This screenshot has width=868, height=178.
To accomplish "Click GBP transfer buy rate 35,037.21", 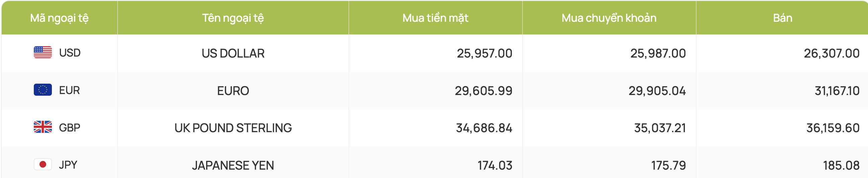I will (x=660, y=128).
